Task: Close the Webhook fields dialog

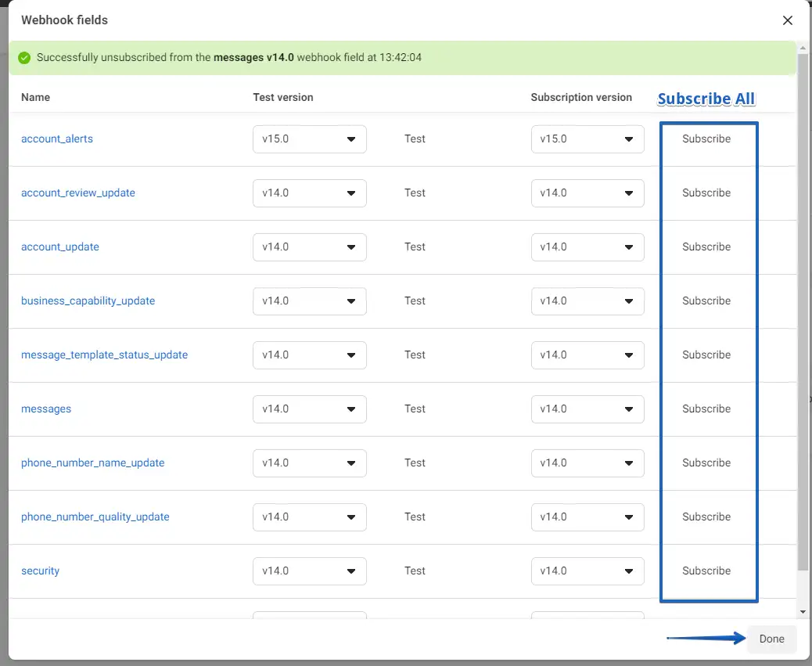Action: pos(788,20)
